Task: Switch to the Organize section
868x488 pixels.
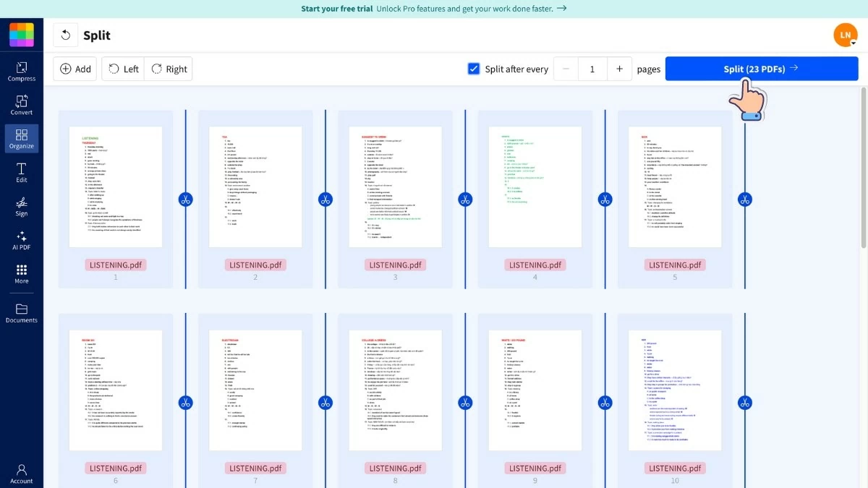Action: (21, 138)
